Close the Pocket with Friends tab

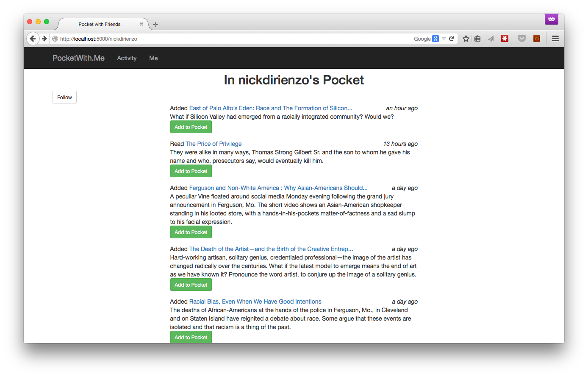(x=141, y=24)
